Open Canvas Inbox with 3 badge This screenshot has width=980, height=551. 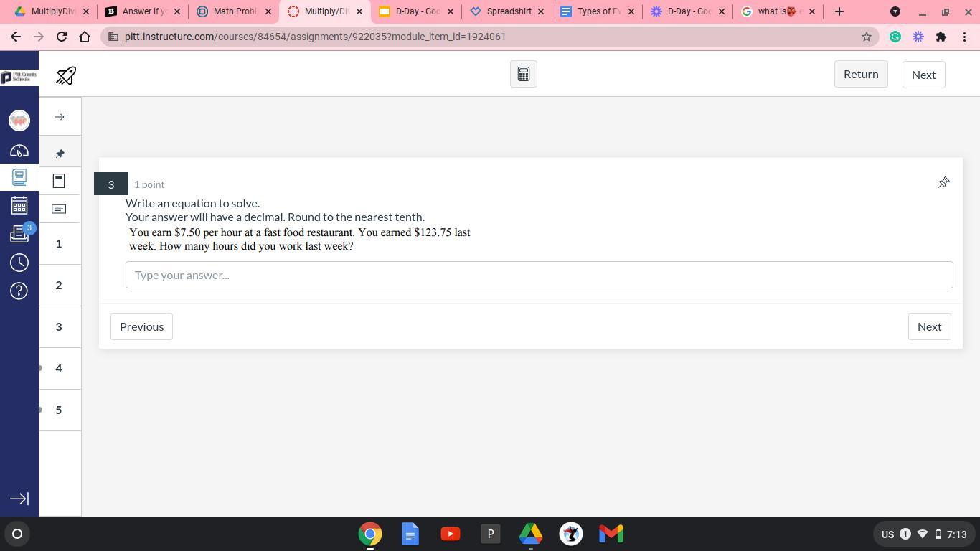(x=19, y=233)
